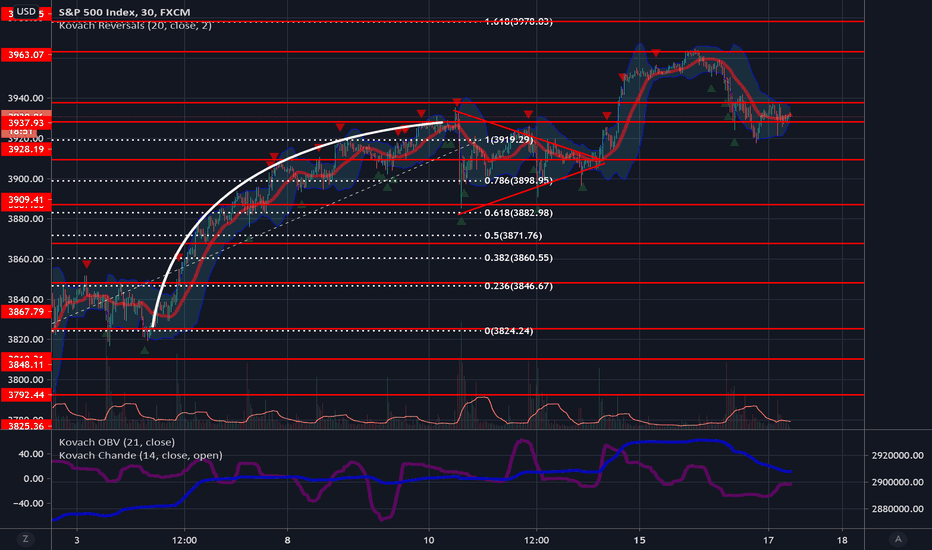
Task: Select the 1(3919.29) Fibonacci label
Action: coord(509,140)
